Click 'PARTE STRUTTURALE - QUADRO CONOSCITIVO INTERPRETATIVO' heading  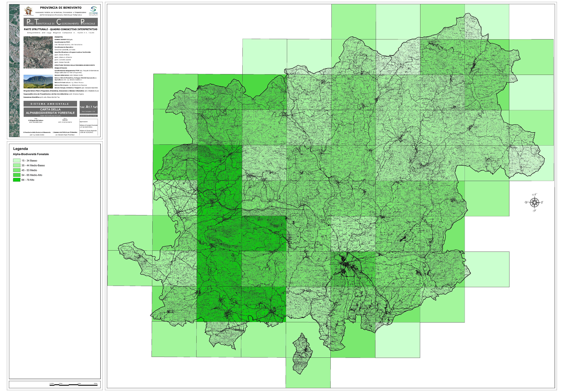(x=61, y=29)
